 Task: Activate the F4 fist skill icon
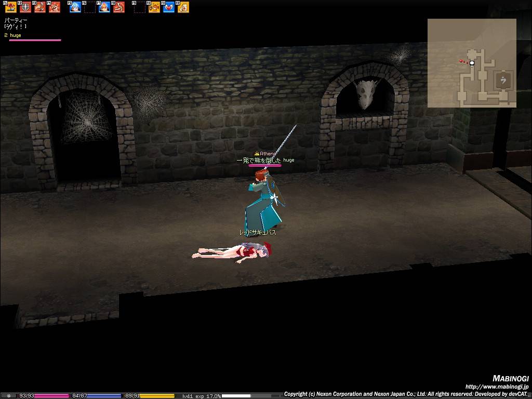click(54, 7)
